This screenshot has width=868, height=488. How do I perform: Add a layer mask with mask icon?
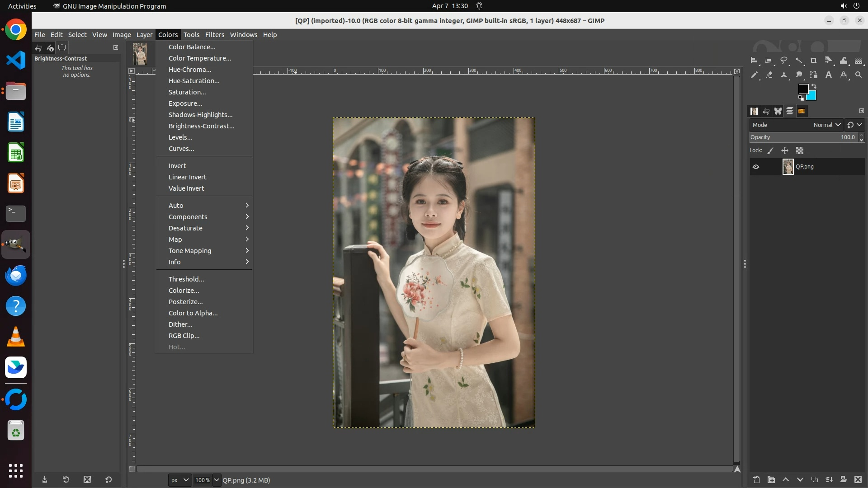(843, 479)
